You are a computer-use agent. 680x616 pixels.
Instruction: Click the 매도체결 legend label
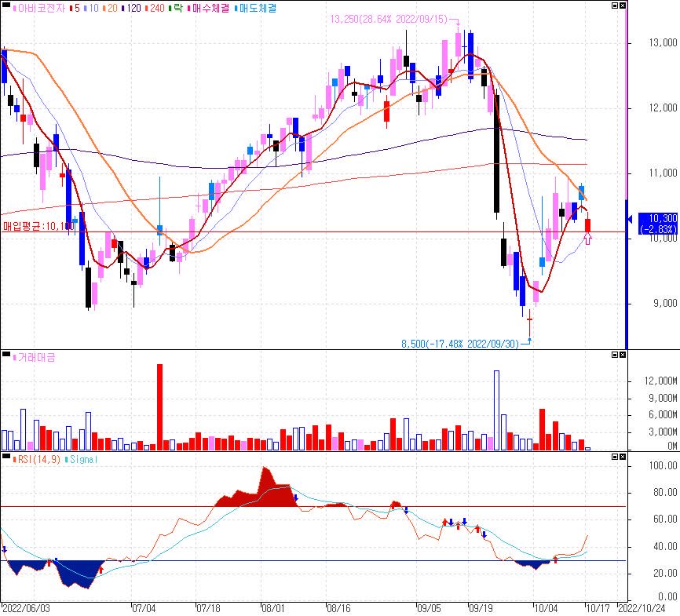(256, 8)
